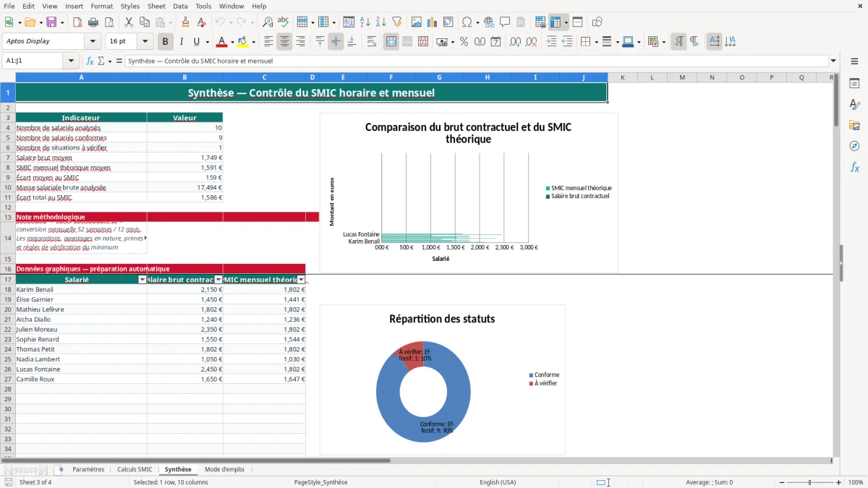Click the zoom slider handle

coord(810,482)
